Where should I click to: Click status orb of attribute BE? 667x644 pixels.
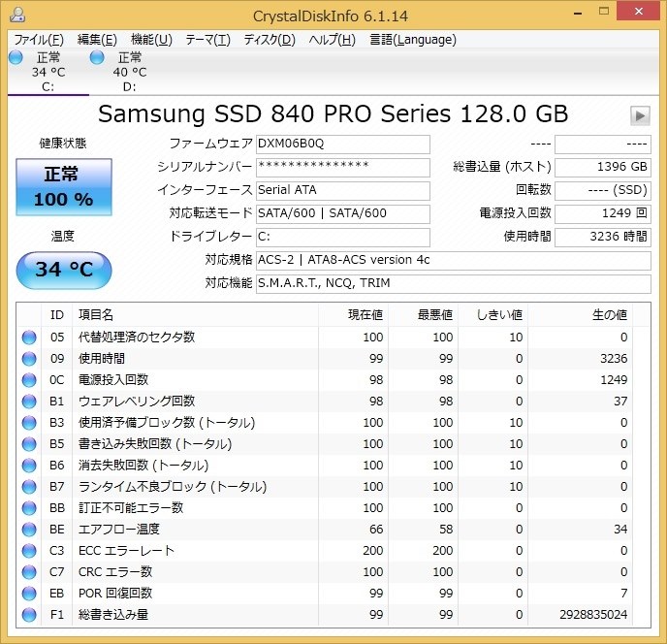(x=29, y=530)
